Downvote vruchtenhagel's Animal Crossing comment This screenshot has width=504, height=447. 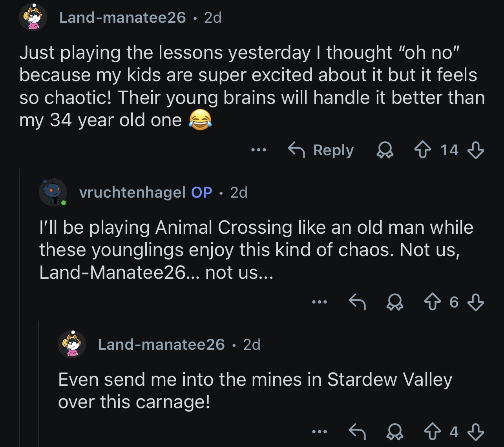476,302
